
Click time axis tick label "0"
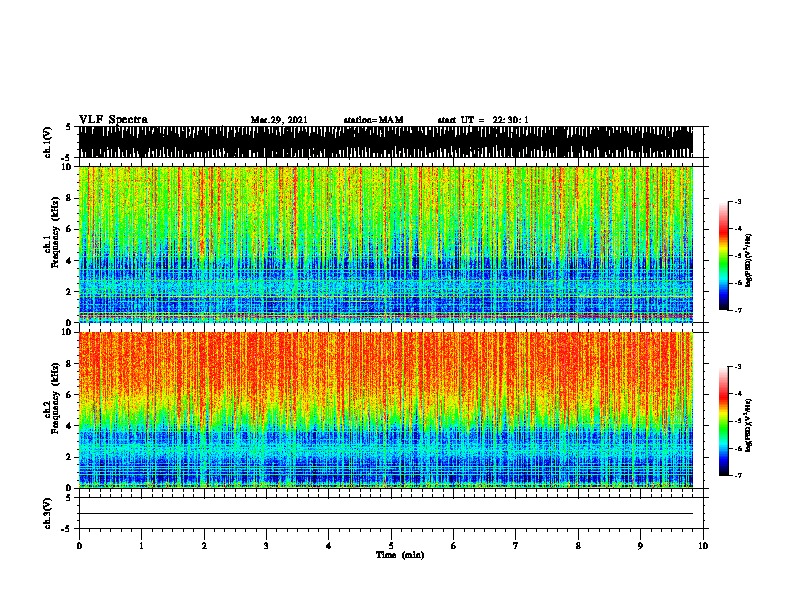pos(79,546)
